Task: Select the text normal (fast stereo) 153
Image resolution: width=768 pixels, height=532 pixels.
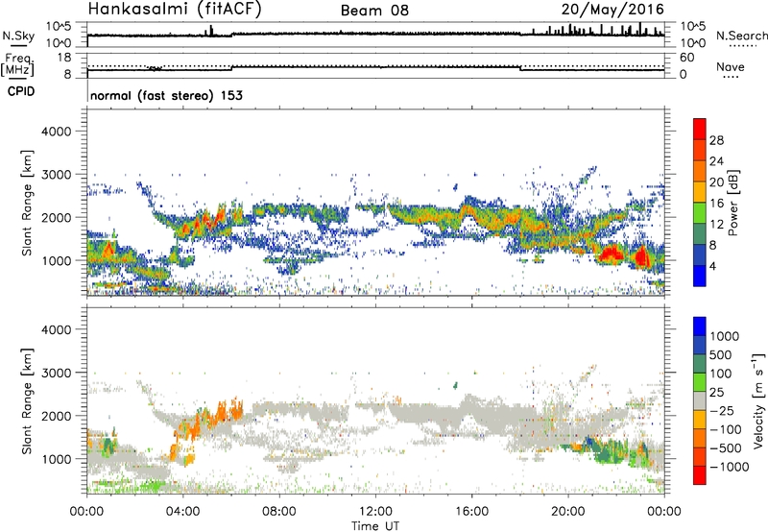Action: 166,95
